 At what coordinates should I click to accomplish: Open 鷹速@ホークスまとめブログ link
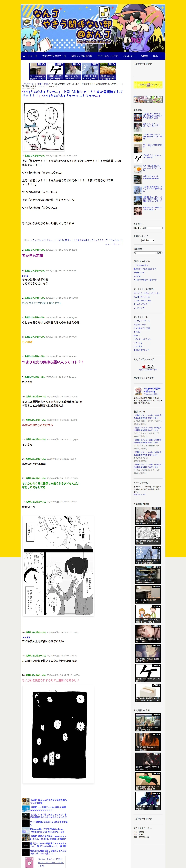click(x=145, y=269)
